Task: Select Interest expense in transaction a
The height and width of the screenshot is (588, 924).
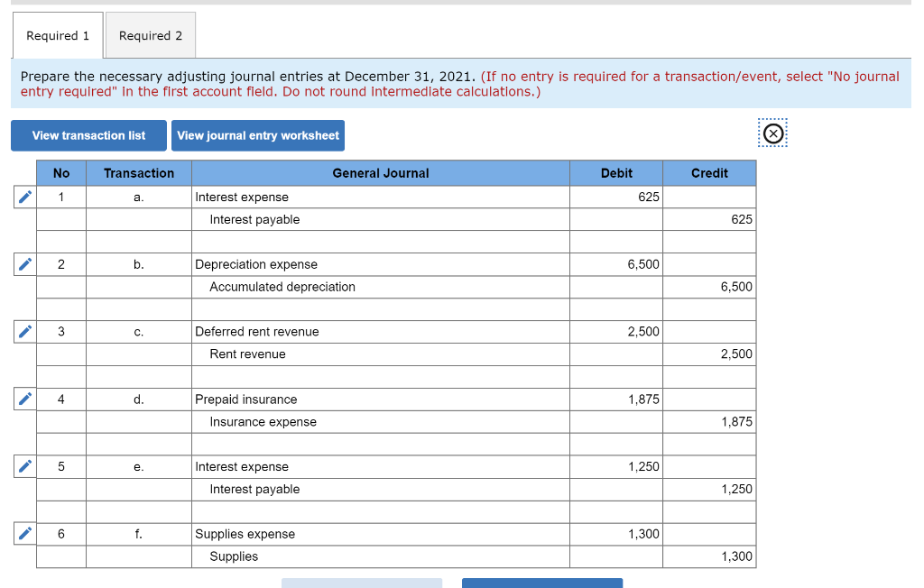Action: (381, 197)
